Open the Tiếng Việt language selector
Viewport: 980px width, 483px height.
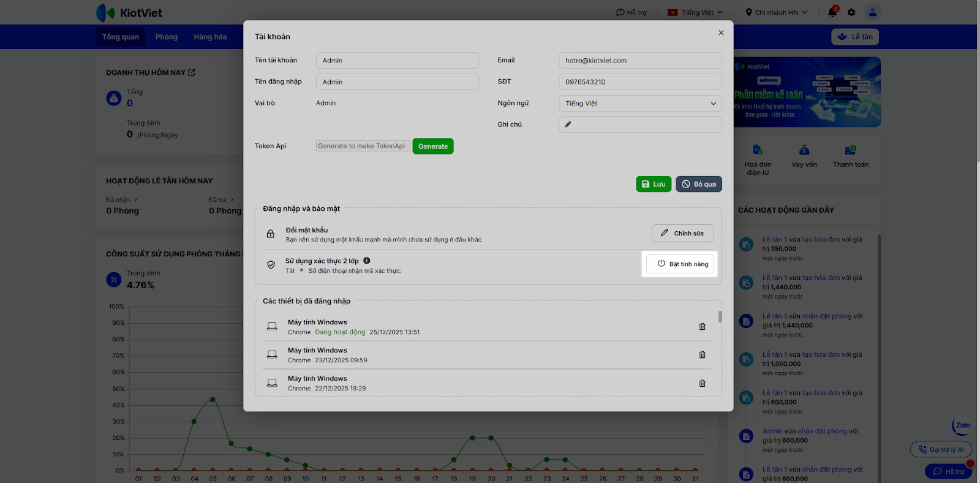695,12
